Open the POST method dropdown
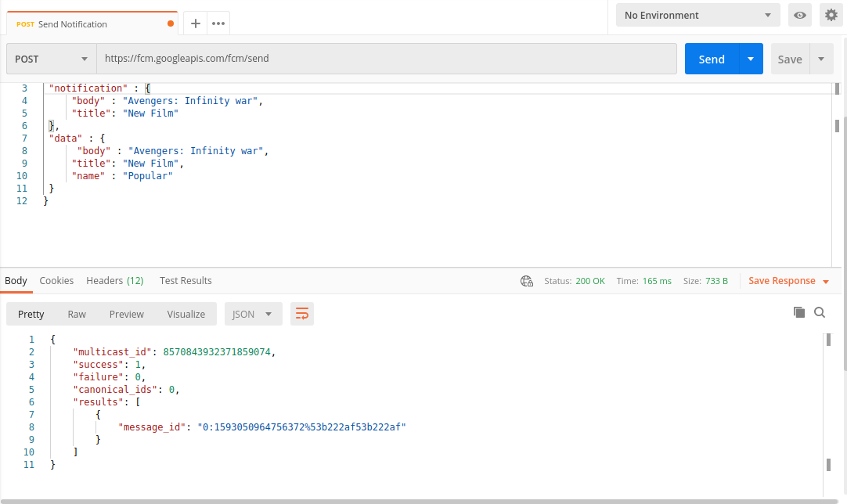Image resolution: width=847 pixels, height=504 pixels. (51, 59)
